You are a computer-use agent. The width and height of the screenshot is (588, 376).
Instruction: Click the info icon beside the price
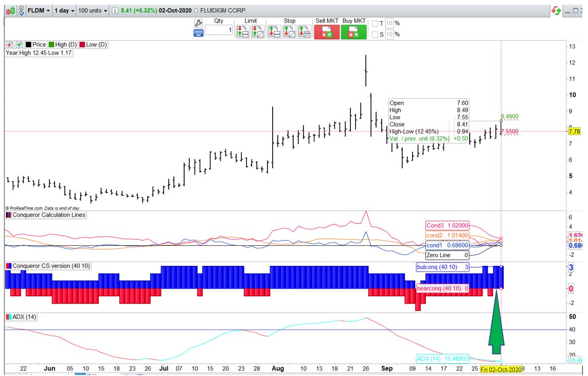(115, 11)
